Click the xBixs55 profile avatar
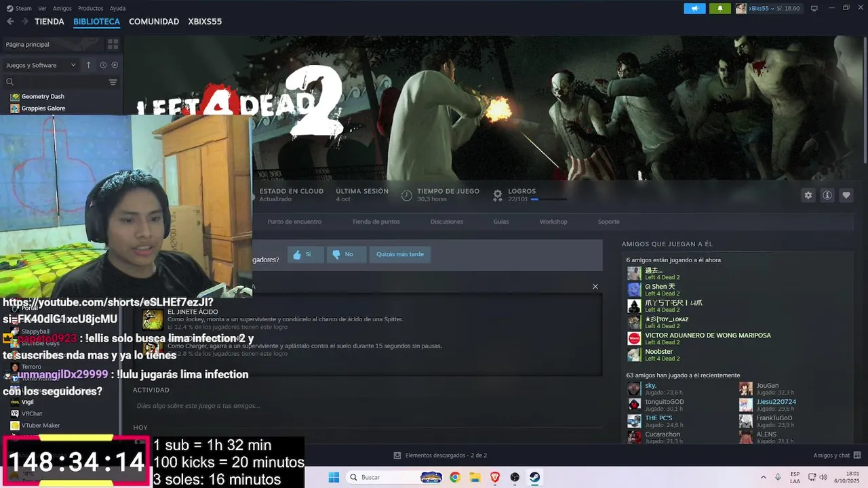Viewport: 868px width, 488px height. click(741, 8)
